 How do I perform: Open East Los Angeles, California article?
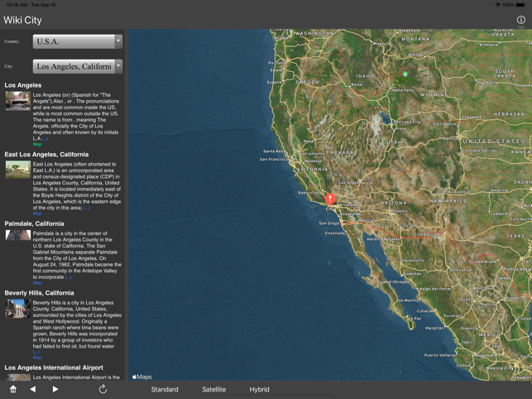click(46, 154)
